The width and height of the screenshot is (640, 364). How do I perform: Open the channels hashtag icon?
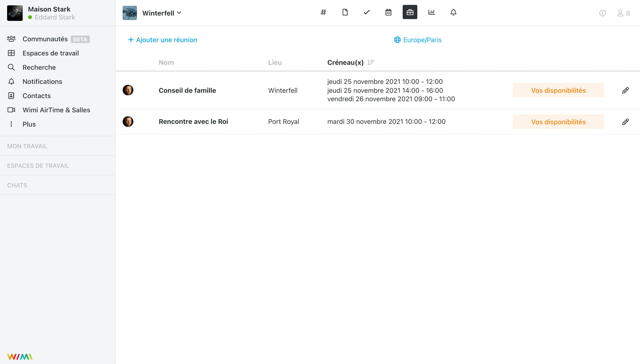click(x=323, y=12)
